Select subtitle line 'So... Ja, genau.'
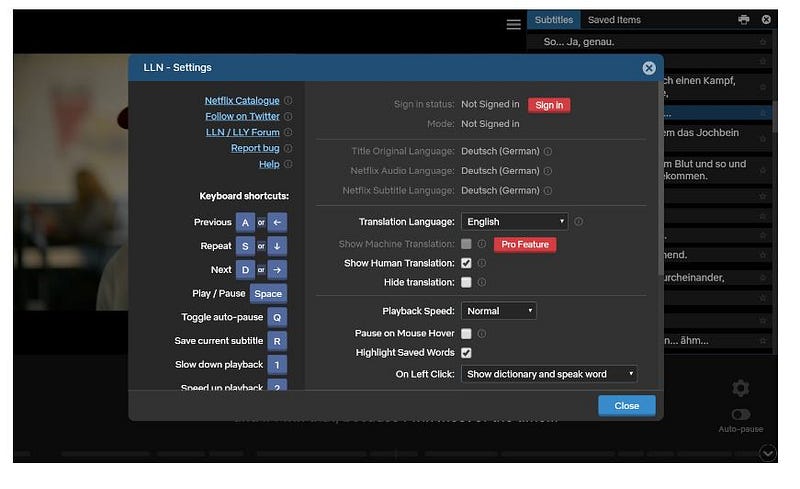The height and width of the screenshot is (489, 800). pyautogui.click(x=648, y=42)
